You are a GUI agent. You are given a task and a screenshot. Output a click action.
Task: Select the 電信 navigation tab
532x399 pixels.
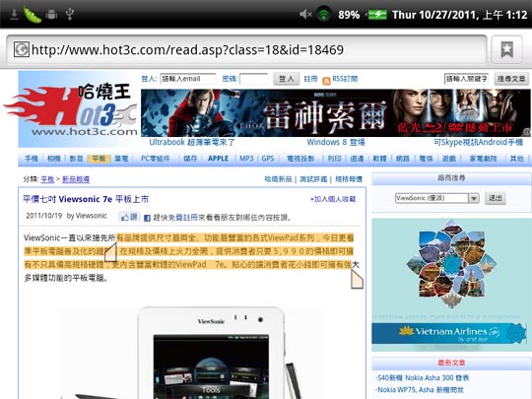[x=426, y=159]
